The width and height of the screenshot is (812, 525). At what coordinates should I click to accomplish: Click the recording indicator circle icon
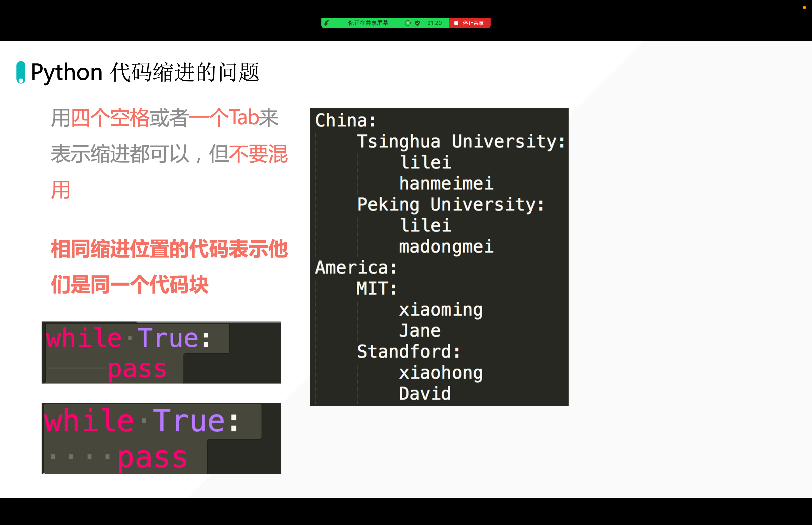[408, 23]
